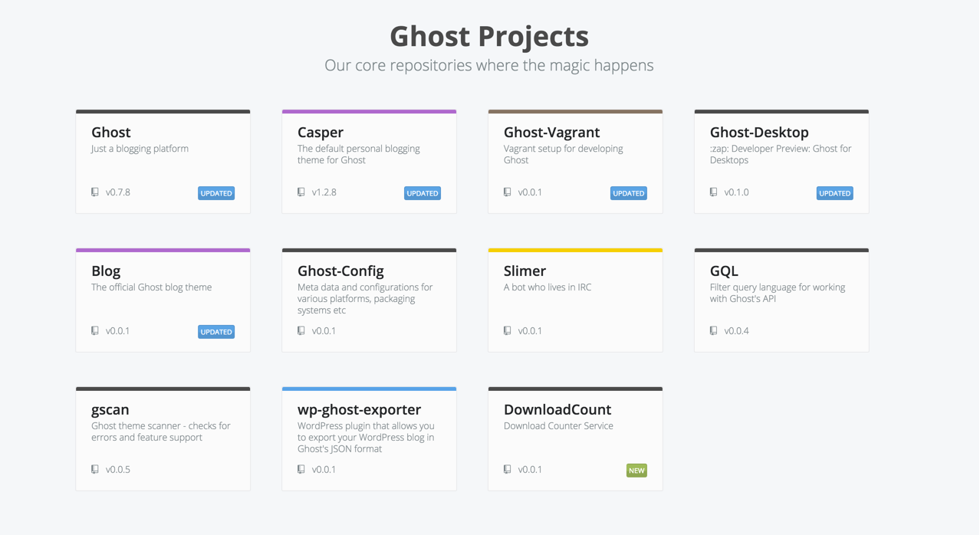Click the purple color bar atop Casper
This screenshot has width=980, height=535.
click(369, 111)
